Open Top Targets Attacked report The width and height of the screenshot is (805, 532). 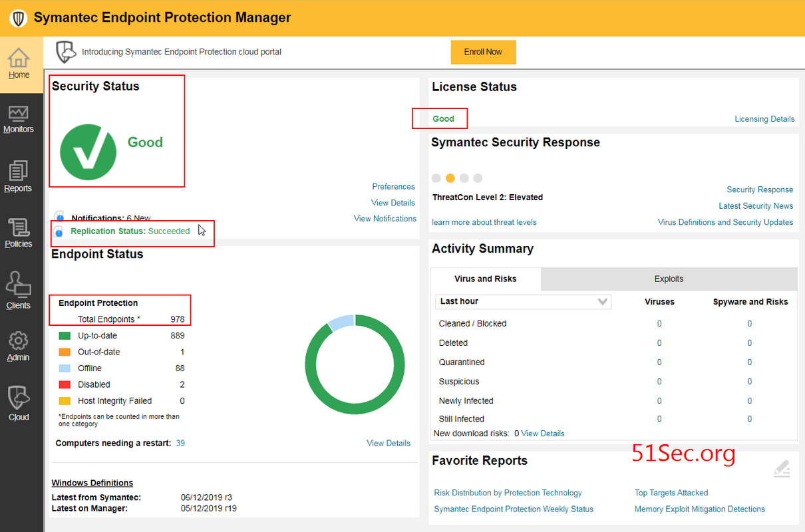tap(671, 493)
